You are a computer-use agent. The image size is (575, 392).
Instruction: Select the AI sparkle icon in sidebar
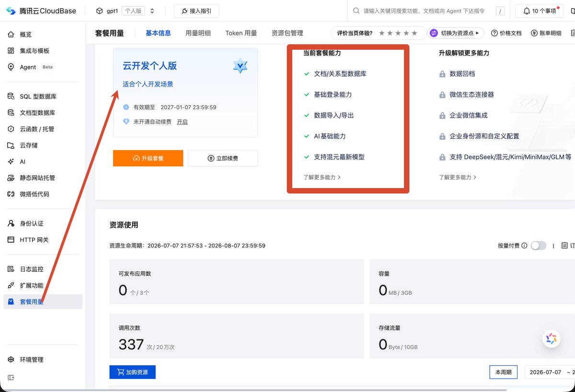coord(11,162)
